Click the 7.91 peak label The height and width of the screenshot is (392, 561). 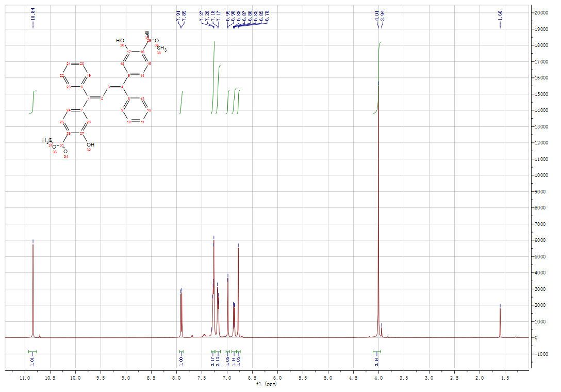click(x=178, y=16)
